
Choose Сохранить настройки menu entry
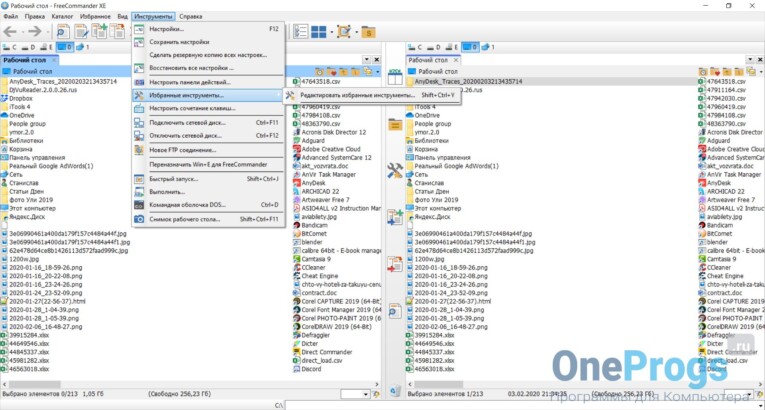coord(208,42)
